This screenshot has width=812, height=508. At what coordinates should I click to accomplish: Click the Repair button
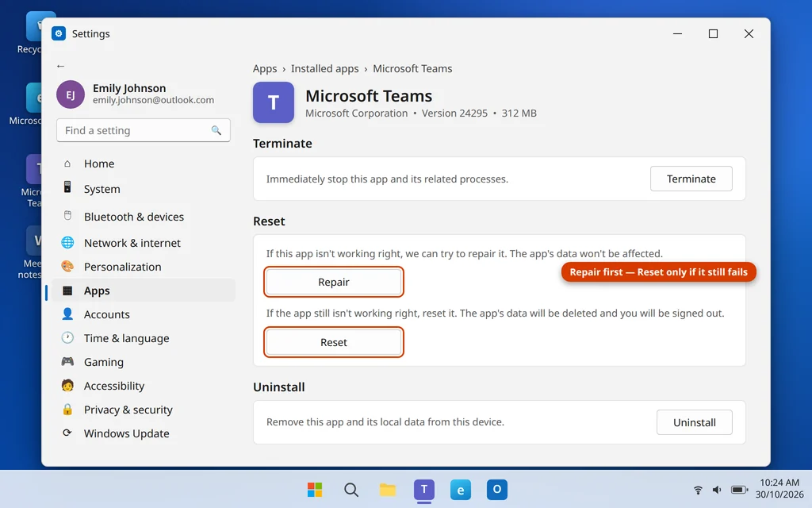click(334, 282)
